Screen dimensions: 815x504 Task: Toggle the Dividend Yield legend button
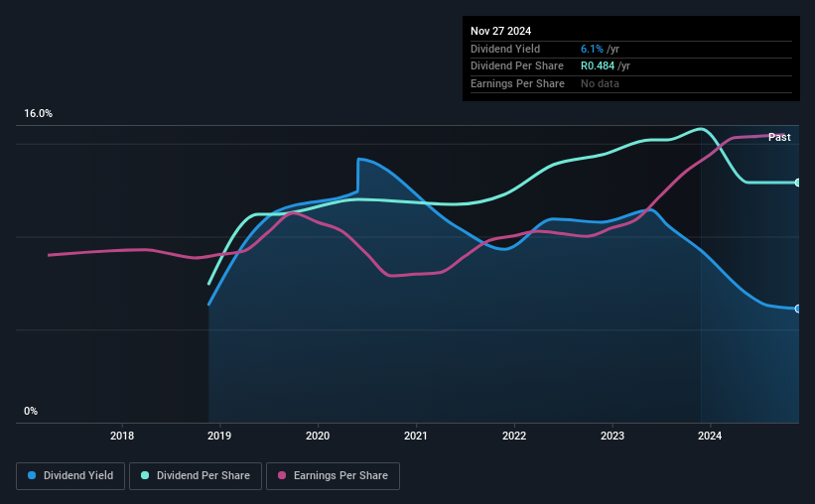click(x=70, y=476)
